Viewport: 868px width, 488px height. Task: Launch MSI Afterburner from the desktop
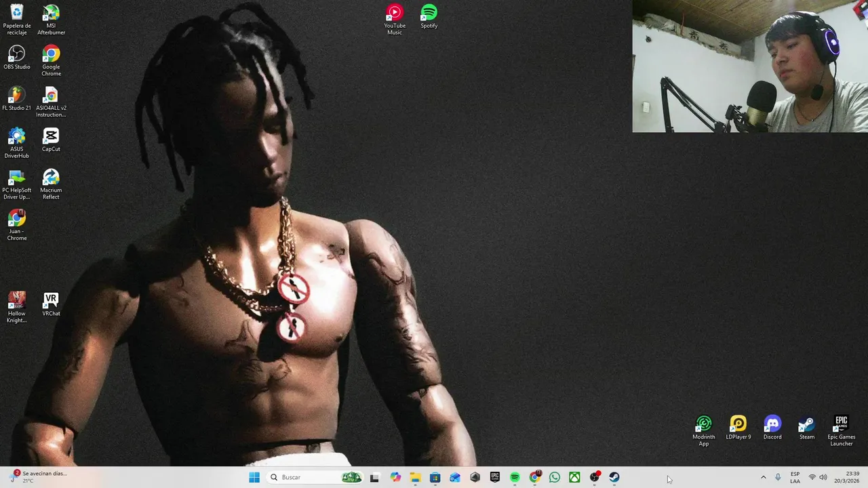(51, 20)
